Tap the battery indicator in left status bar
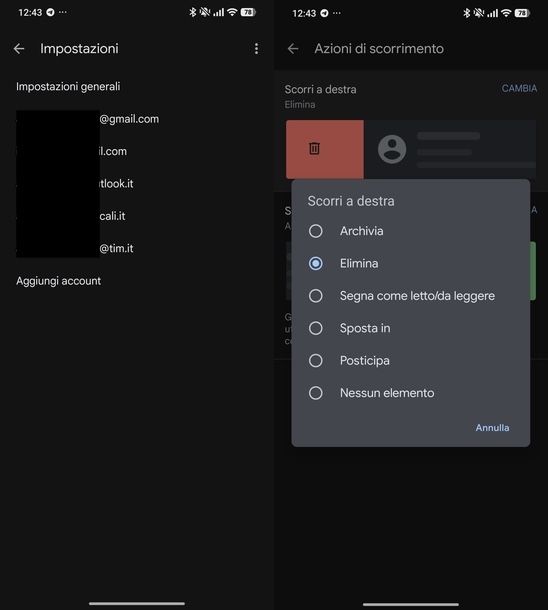548x610 pixels. pyautogui.click(x=248, y=12)
